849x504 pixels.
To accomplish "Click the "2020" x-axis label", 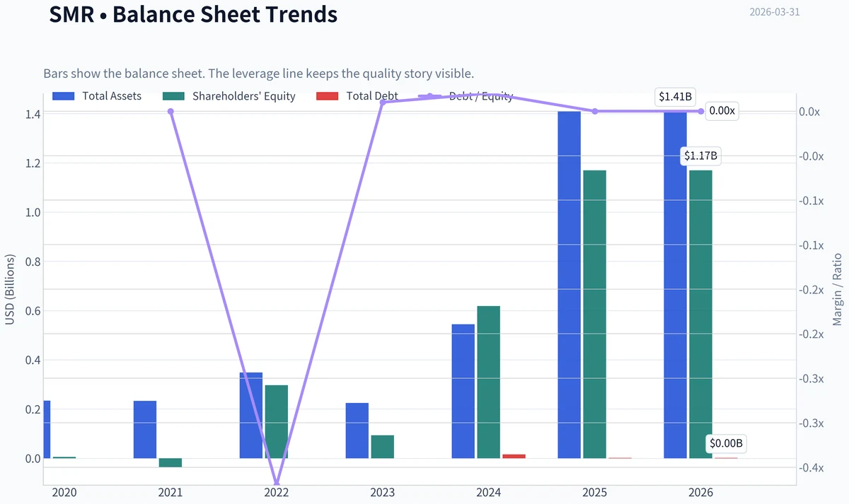I will point(64,492).
